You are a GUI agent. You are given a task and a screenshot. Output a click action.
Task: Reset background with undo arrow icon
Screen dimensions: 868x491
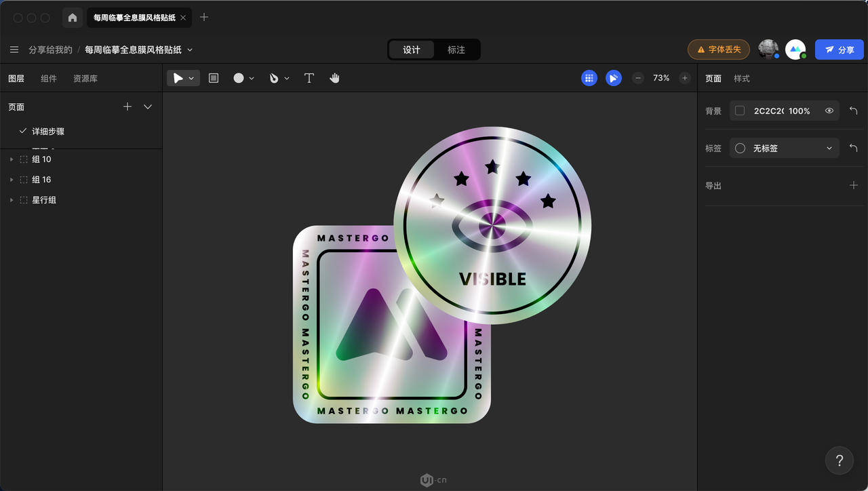tap(854, 111)
